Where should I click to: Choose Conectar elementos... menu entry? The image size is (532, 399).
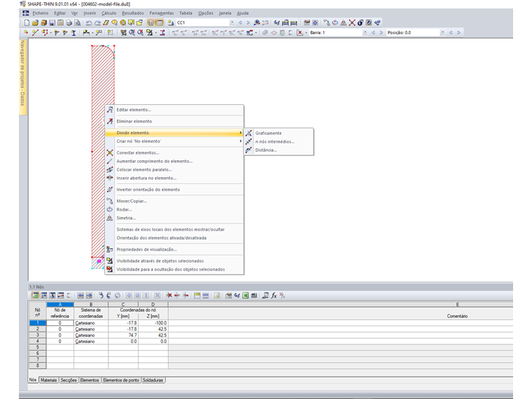tap(174, 153)
